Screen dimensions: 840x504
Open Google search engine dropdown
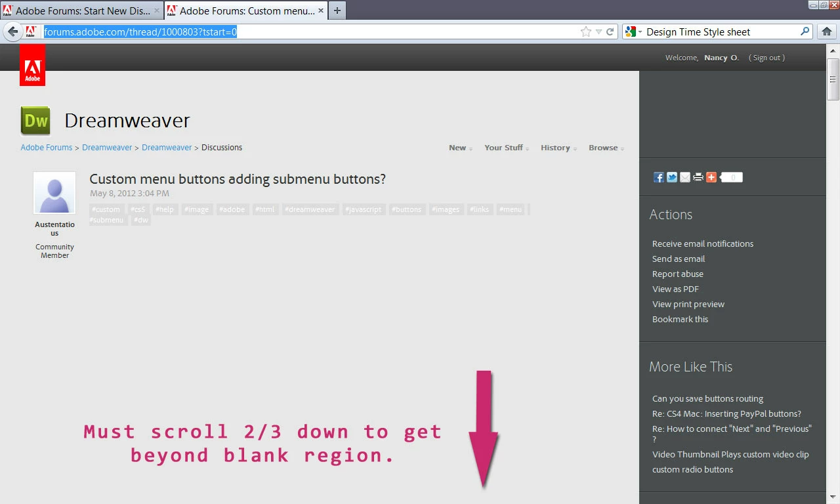tap(633, 31)
